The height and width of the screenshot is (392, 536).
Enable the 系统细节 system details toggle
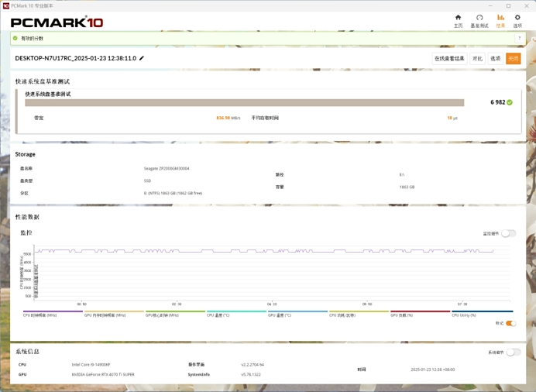coord(513,352)
